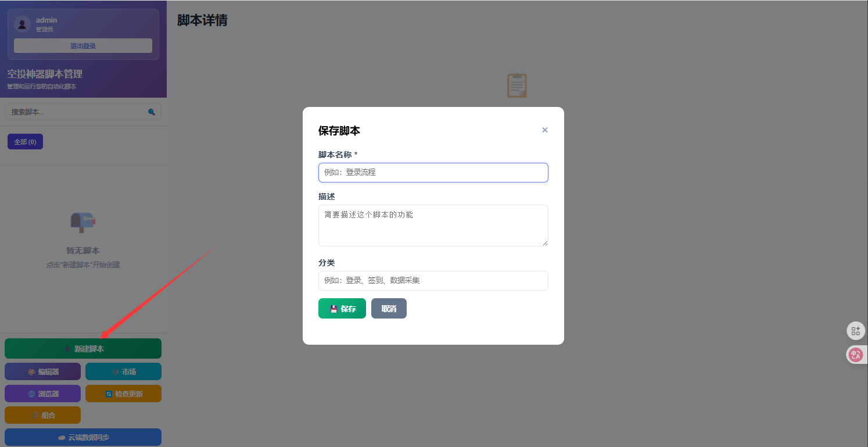This screenshot has width=868, height=447.
Task: Click the pink translate floating icon
Action: 856,355
